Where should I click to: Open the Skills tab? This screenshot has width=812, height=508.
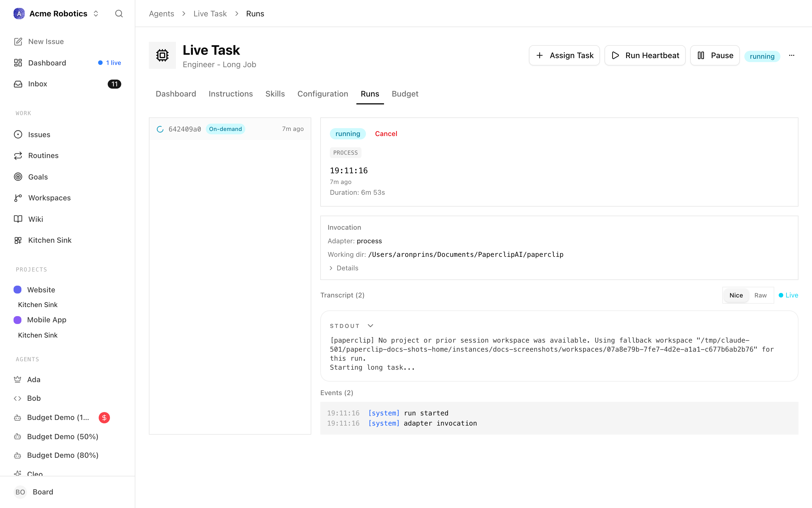pos(275,94)
